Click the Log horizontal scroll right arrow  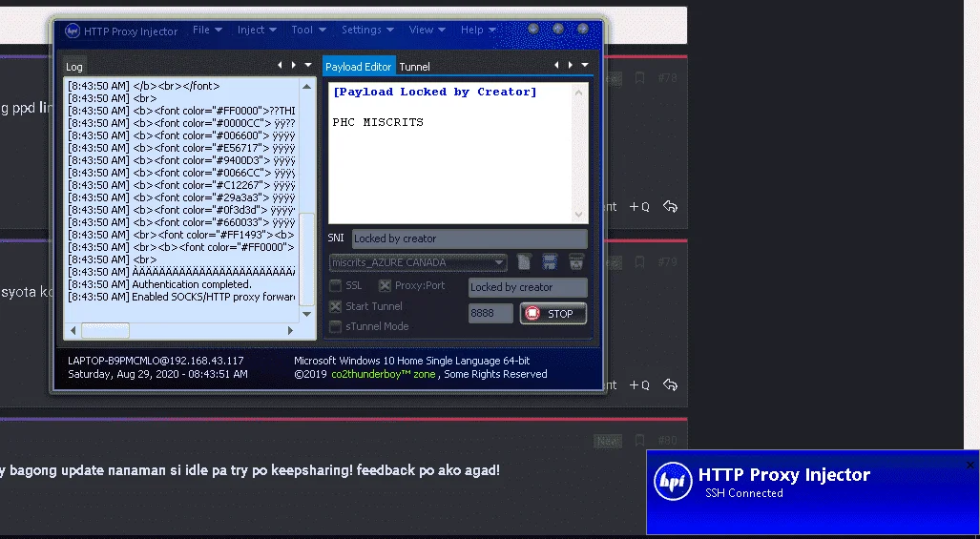(x=290, y=330)
